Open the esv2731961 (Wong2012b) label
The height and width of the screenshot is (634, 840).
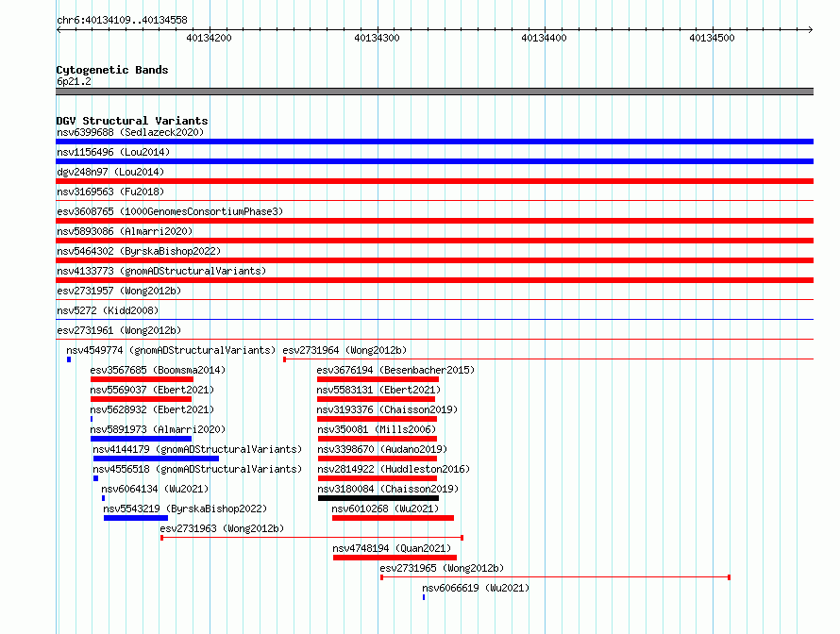pos(119,330)
